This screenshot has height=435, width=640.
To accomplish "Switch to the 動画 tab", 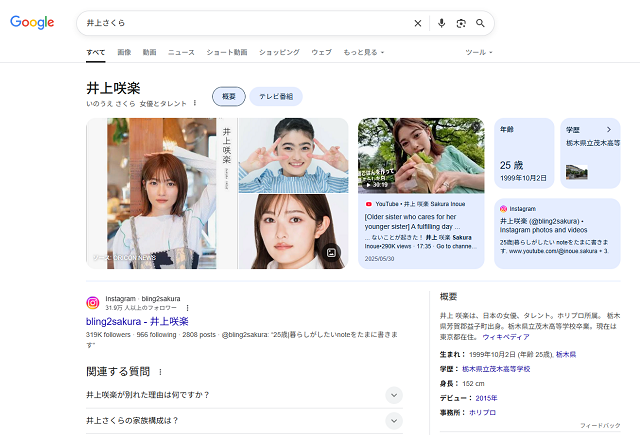I will [149, 52].
